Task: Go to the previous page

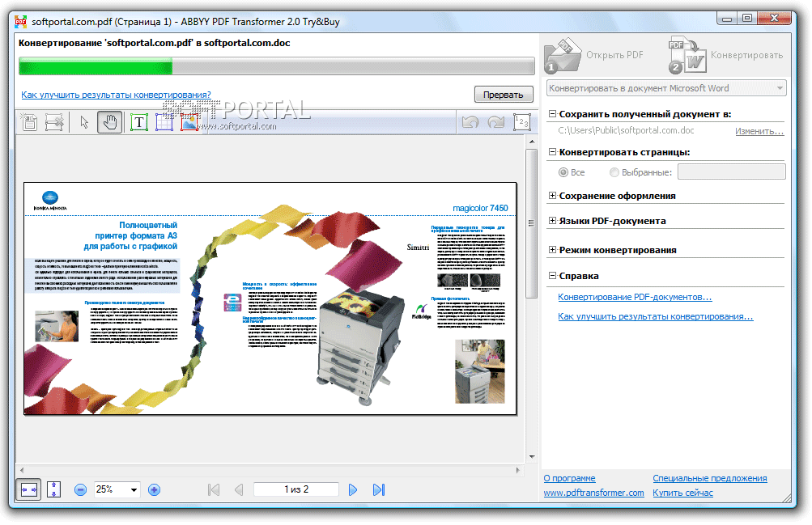Action: (239, 490)
